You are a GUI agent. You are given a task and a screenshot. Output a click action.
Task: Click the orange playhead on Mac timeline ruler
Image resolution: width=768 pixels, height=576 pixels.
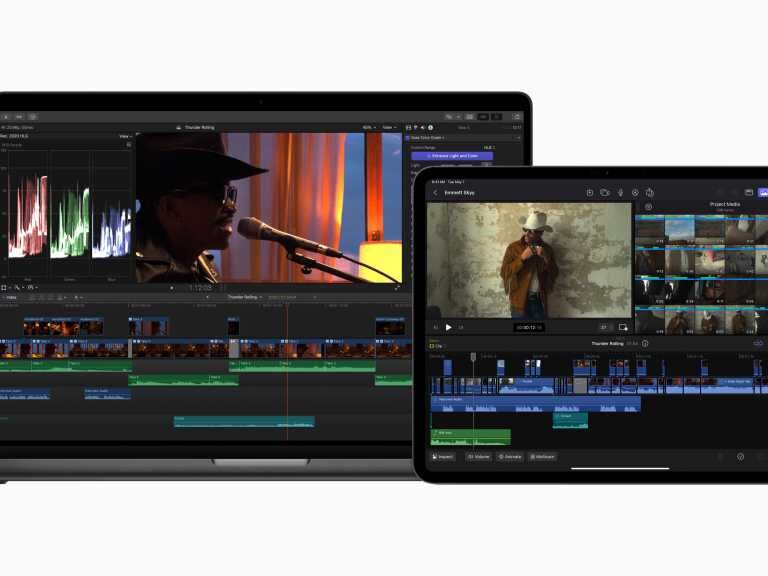click(x=287, y=306)
